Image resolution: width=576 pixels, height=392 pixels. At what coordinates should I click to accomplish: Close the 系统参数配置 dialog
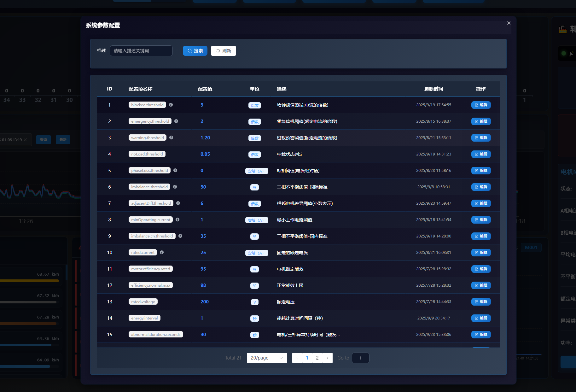(509, 23)
